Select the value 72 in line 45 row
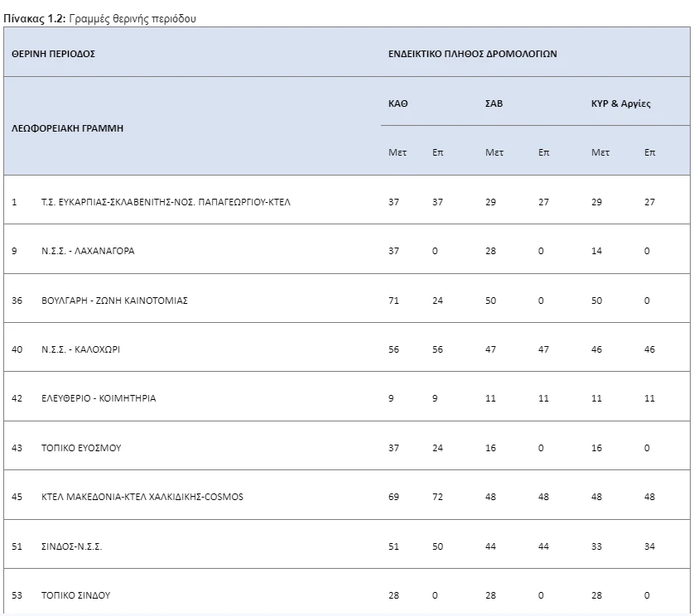 (437, 497)
